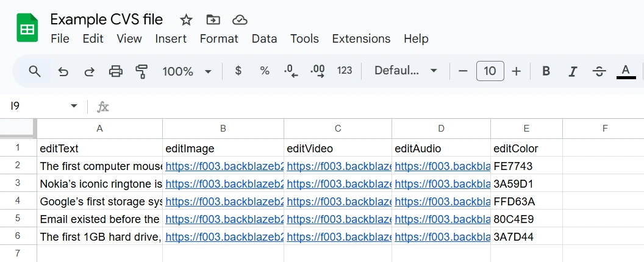Print the spreadsheet
This screenshot has height=262, width=644.
pos(116,71)
